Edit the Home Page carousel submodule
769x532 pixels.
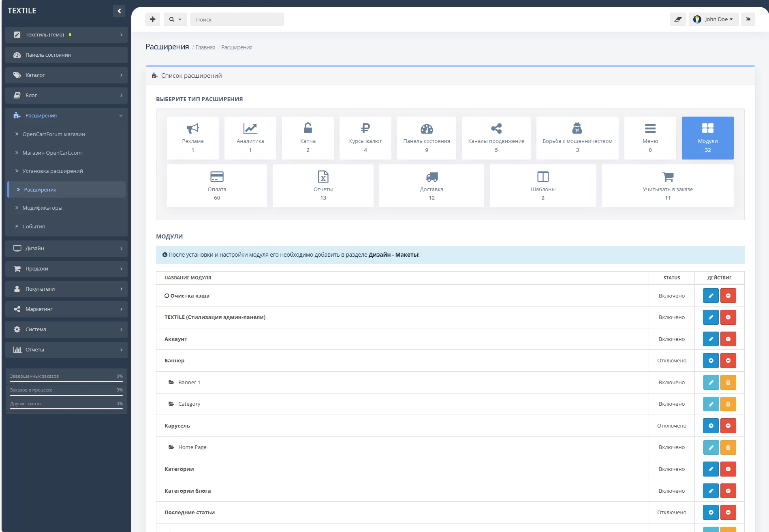[711, 447]
